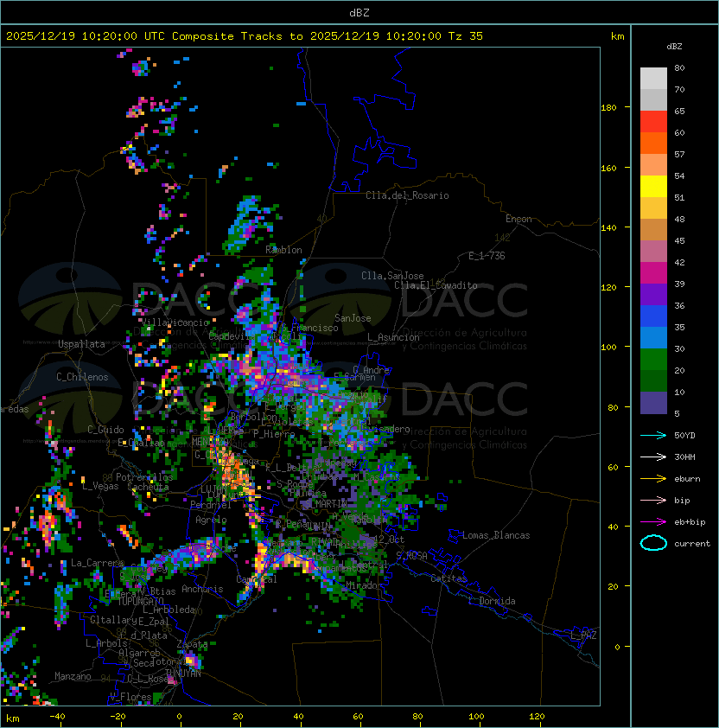Click the 'S_MARTIN' place label
719x728 pixels.
pos(326,504)
